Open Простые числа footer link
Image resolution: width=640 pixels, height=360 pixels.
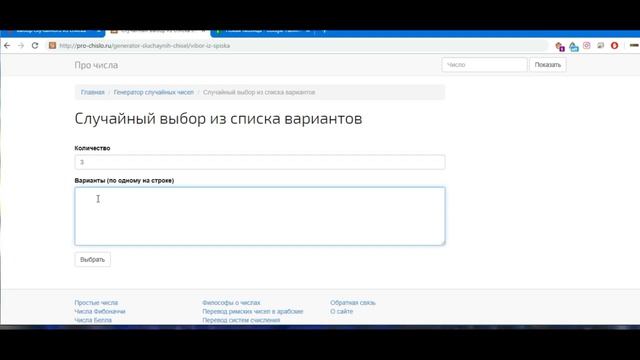[x=96, y=302]
